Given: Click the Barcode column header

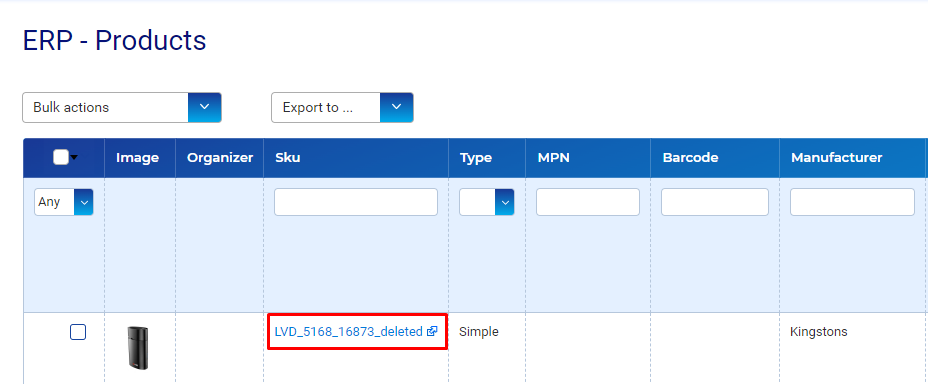Looking at the screenshot, I should (x=690, y=157).
